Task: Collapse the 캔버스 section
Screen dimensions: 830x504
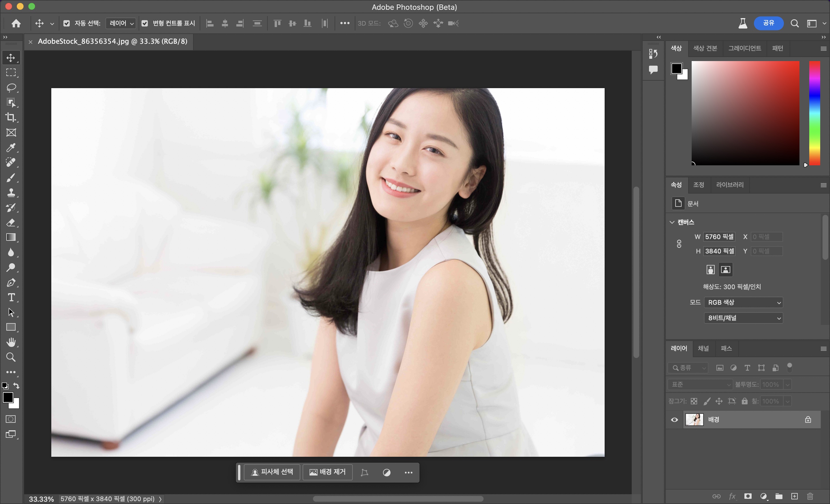Action: coord(672,222)
